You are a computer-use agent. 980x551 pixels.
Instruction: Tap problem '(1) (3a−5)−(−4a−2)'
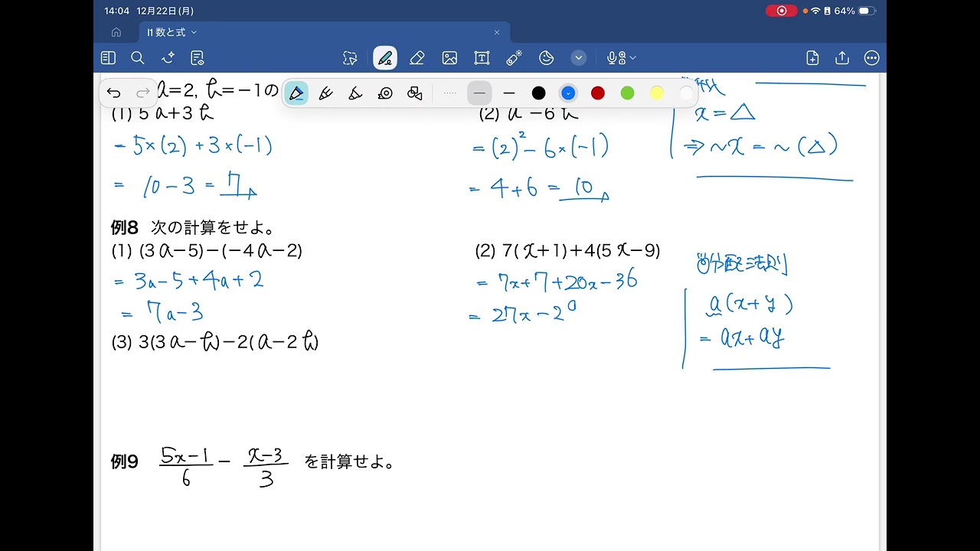click(207, 251)
